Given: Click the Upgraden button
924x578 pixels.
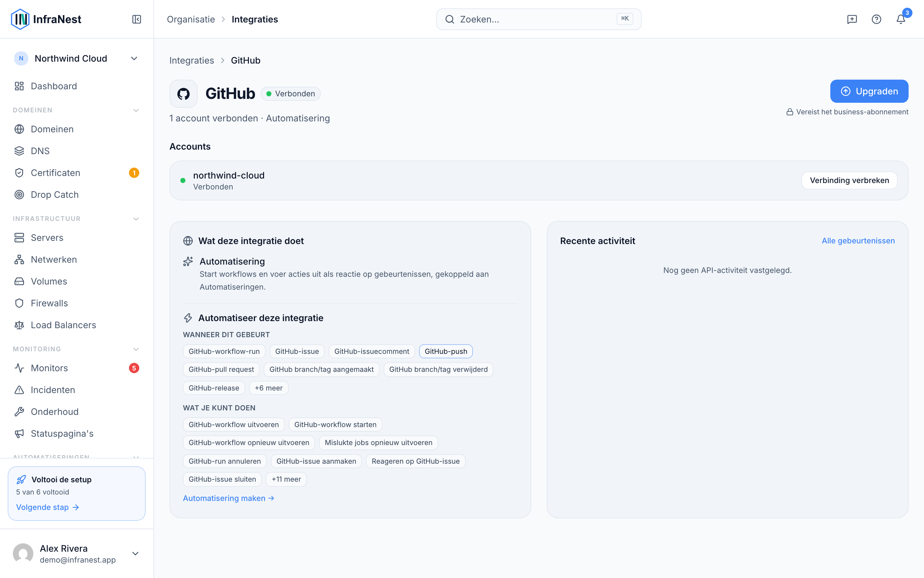Looking at the screenshot, I should [x=869, y=91].
